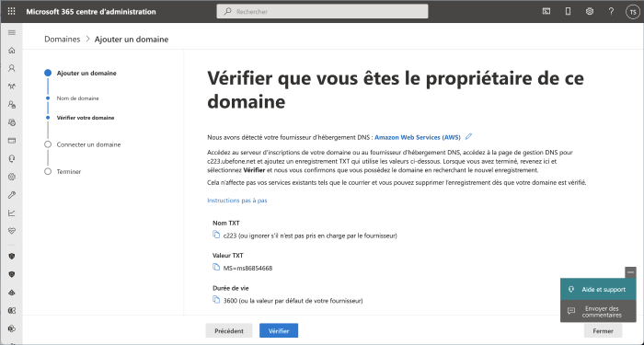Viewport: 644px width, 345px height.
Task: Copy the Nom TXT value c223
Action: click(216, 235)
